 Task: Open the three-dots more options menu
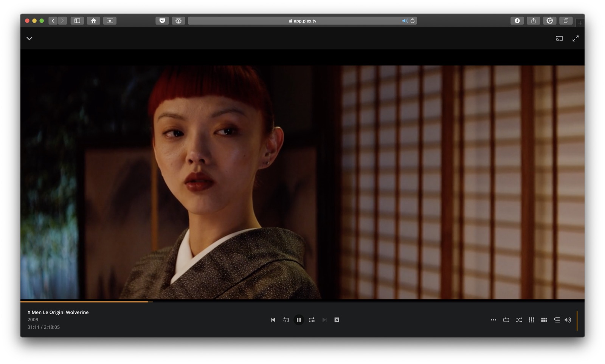[493, 320]
